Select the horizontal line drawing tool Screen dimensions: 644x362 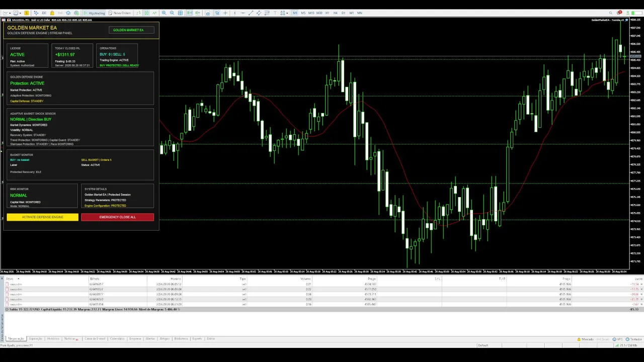click(243, 13)
